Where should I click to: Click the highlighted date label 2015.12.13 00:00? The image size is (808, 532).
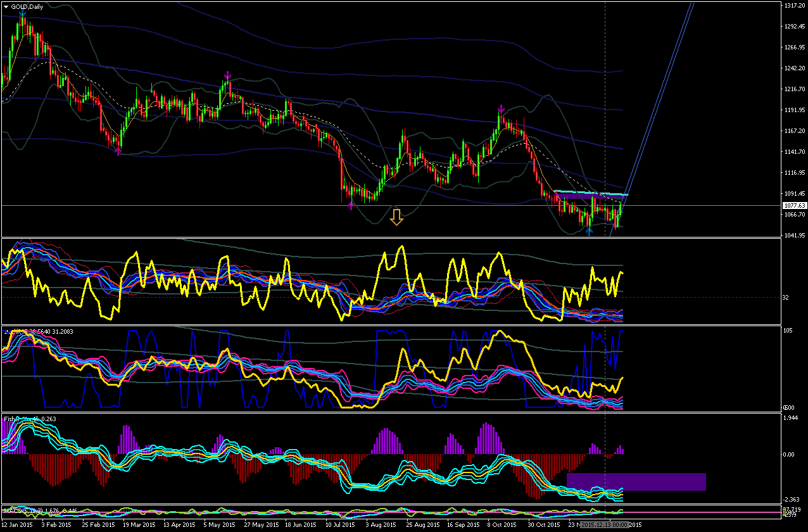click(x=604, y=525)
